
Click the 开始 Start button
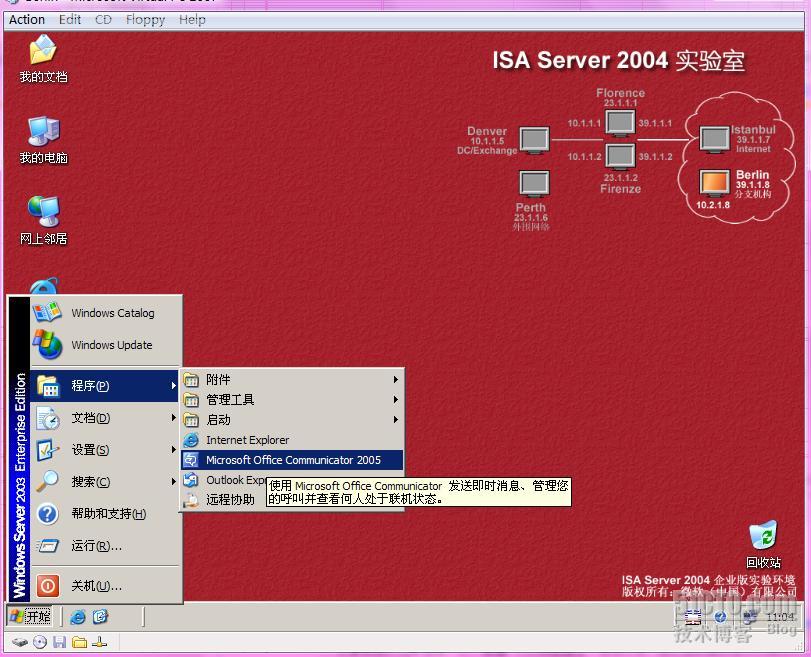click(29, 616)
